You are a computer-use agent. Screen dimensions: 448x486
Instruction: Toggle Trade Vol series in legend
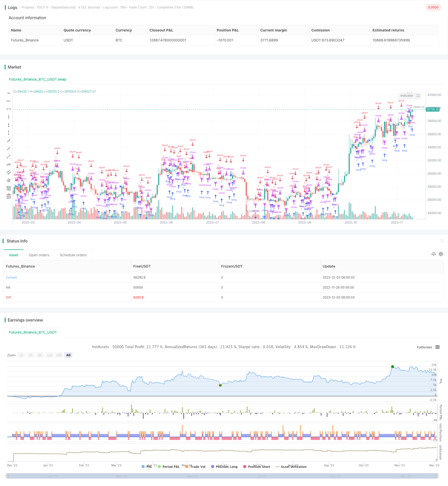(195, 467)
